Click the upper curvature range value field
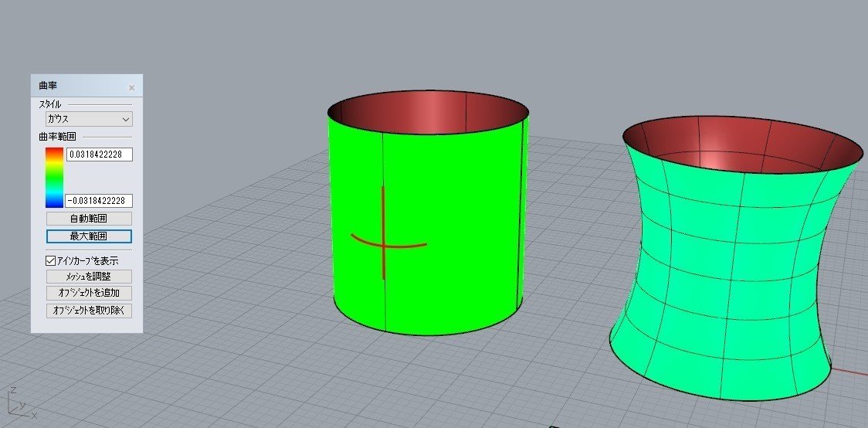 coord(99,155)
